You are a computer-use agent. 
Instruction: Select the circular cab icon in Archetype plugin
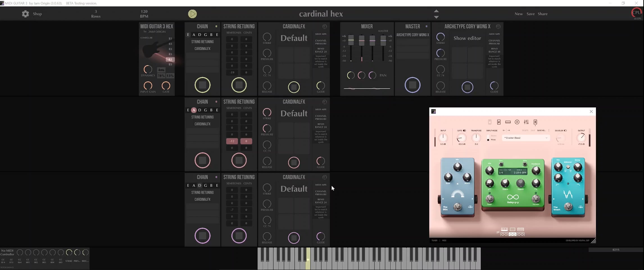(x=517, y=122)
